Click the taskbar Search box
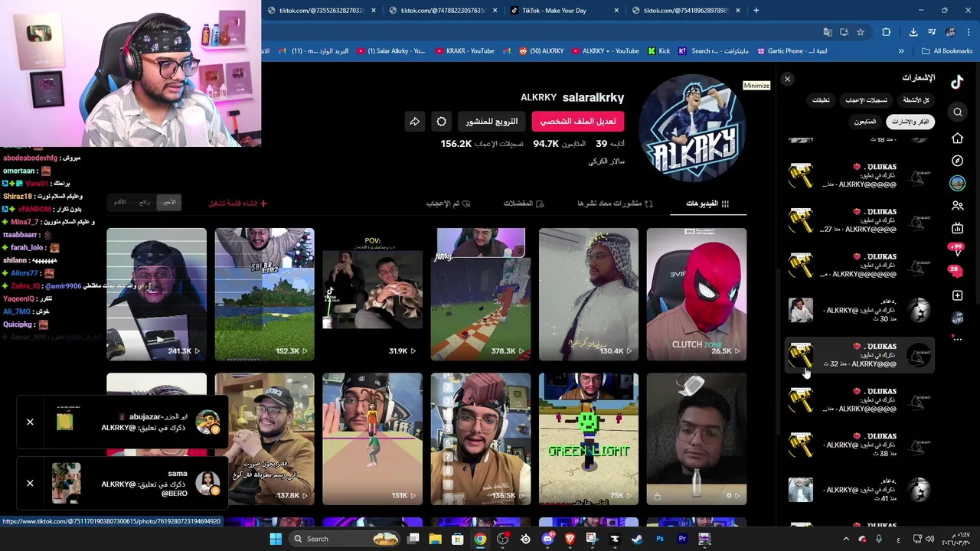Image resolution: width=980 pixels, height=551 pixels. tap(345, 539)
